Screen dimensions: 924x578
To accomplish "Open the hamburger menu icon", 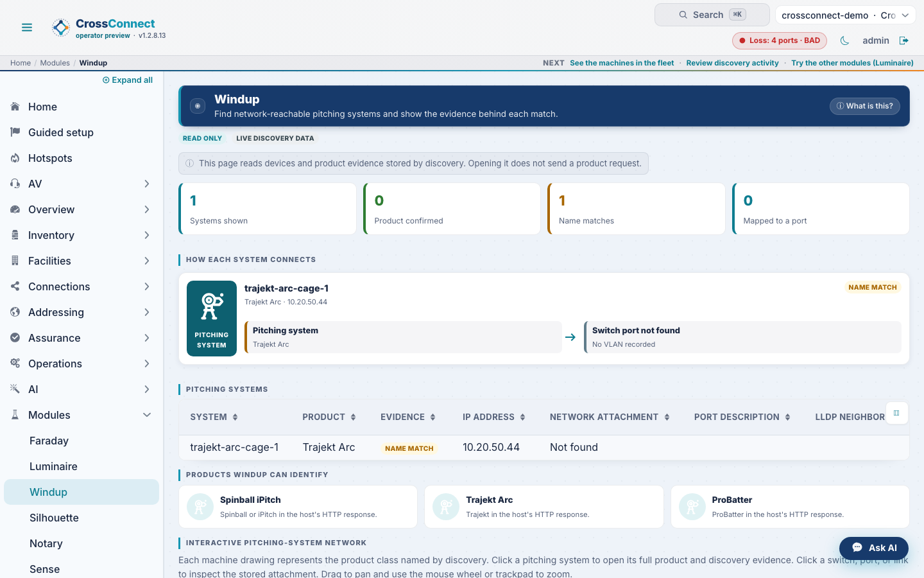I will (x=27, y=28).
